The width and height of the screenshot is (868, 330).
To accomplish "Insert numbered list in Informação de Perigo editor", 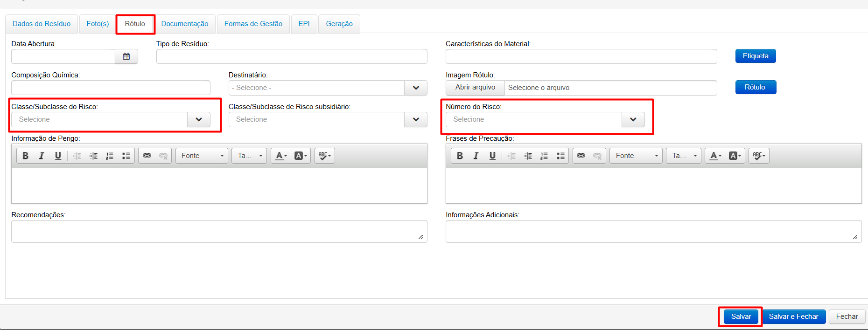I will (110, 156).
